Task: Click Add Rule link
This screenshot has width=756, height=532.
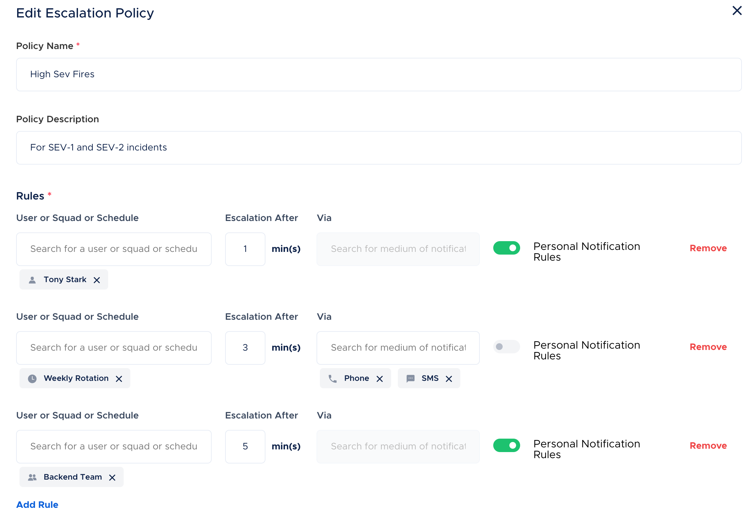Action: [x=37, y=505]
